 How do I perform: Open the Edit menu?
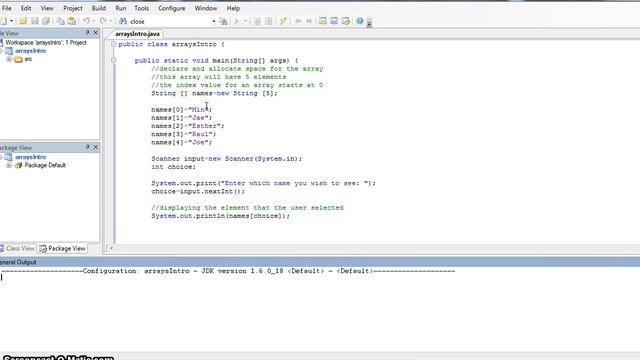pos(26,8)
